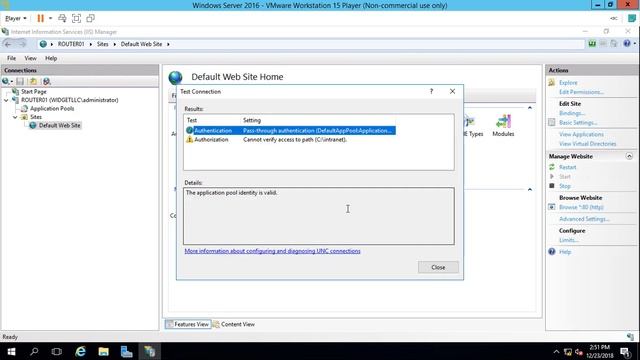Open the View menu
This screenshot has width=640, height=360.
30,58
